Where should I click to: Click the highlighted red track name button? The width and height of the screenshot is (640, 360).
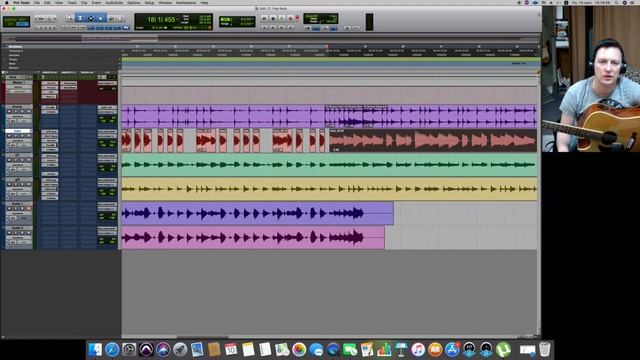[x=18, y=131]
